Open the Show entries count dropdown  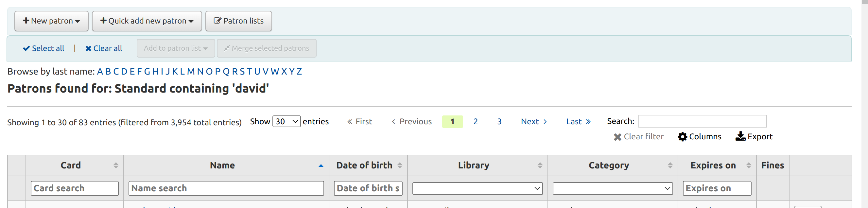[286, 121]
